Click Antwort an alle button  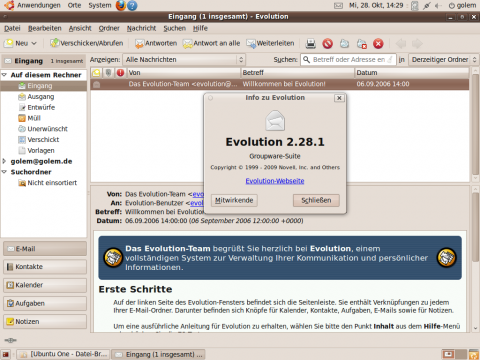[x=212, y=43]
